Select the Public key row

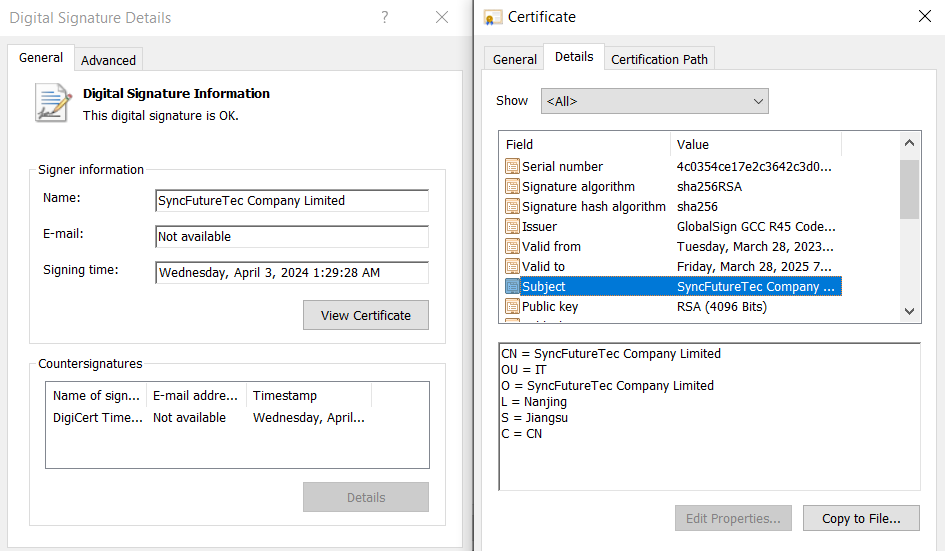(673, 306)
